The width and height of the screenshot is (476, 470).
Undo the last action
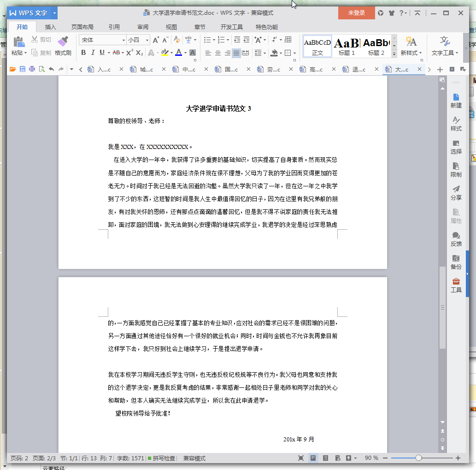tap(51, 69)
